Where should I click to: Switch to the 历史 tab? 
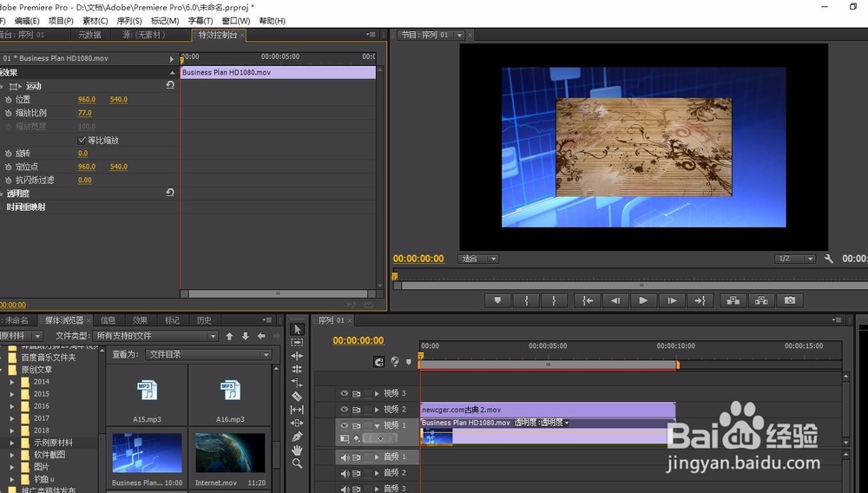point(204,319)
